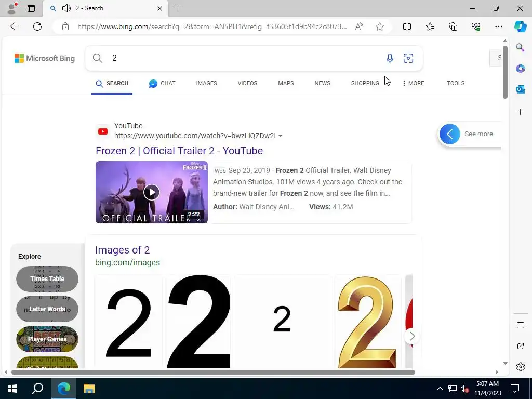Add this page to favorites star

point(380,26)
